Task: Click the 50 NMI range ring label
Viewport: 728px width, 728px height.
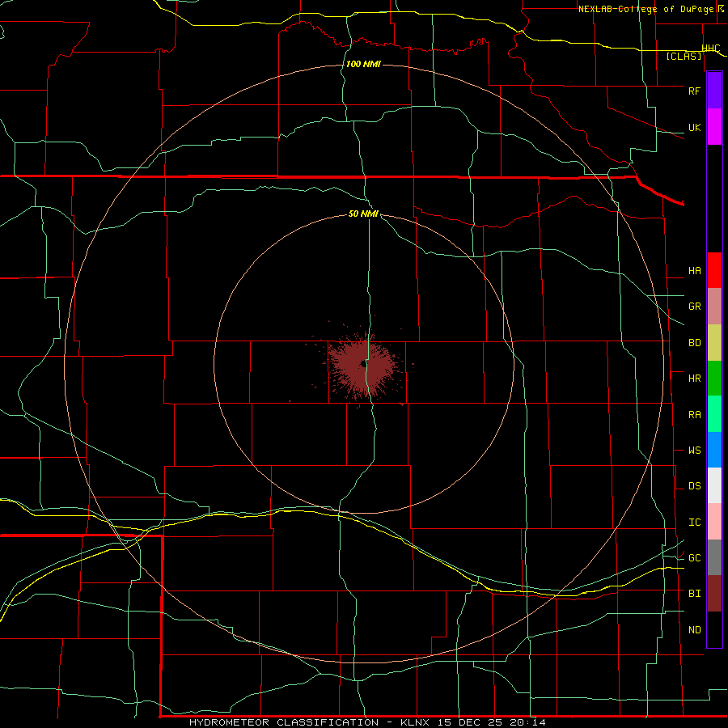Action: pos(363,214)
